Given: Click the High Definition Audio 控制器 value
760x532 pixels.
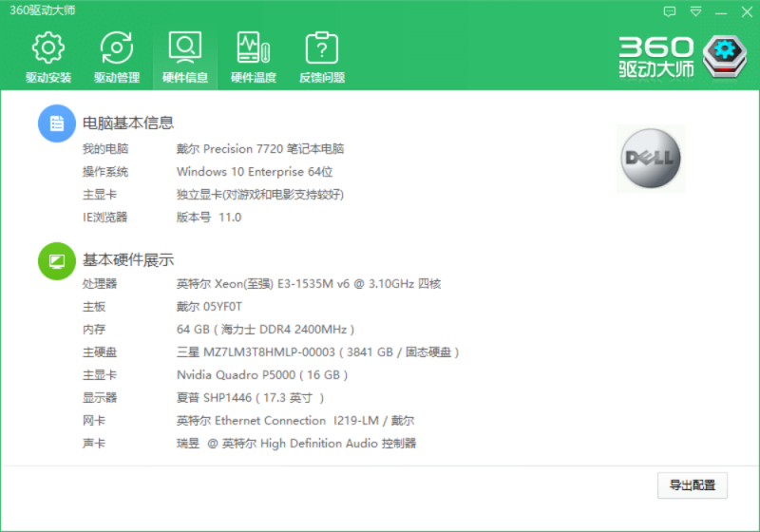Looking at the screenshot, I should (296, 444).
